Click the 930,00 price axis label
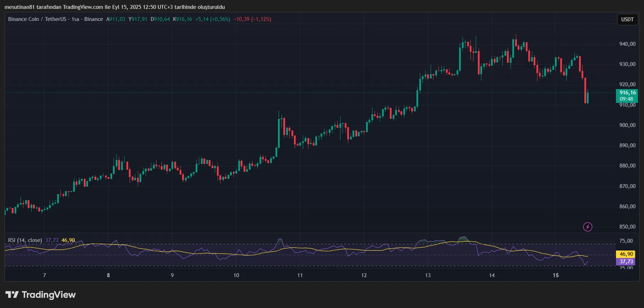 (627, 64)
